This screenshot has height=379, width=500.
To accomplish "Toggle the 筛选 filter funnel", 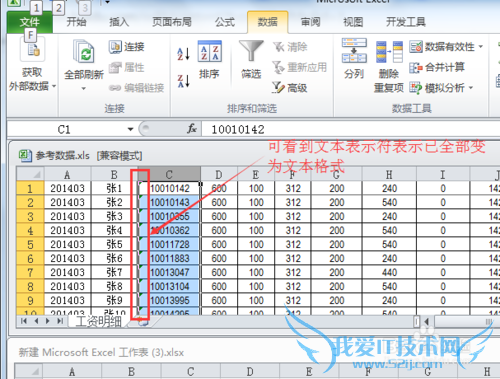I will (251, 51).
